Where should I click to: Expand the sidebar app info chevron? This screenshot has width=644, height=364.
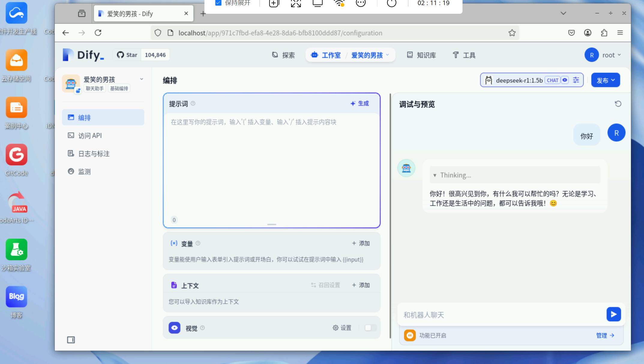pos(141,79)
